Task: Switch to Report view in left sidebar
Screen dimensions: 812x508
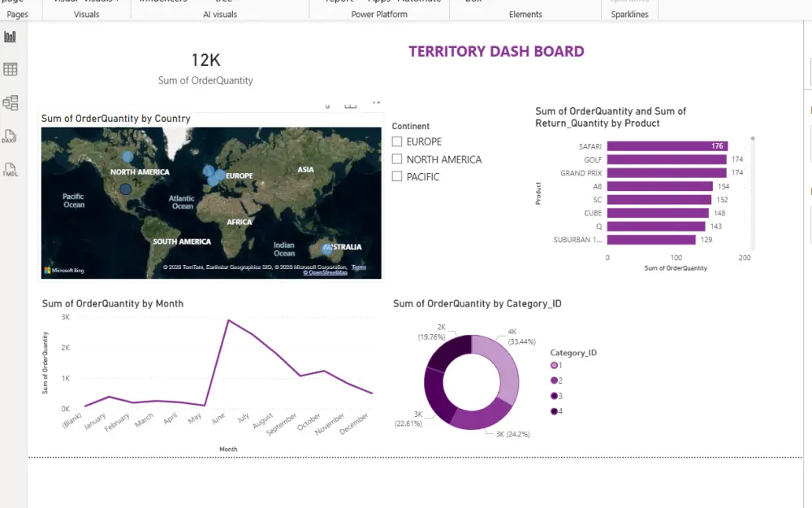Action: [10, 37]
